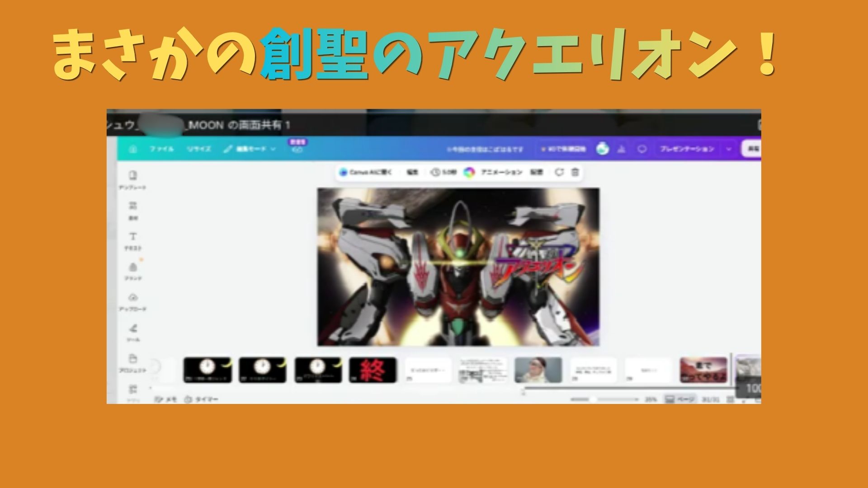
Task: Select the text-filled document slide thumbnail
Action: (483, 370)
